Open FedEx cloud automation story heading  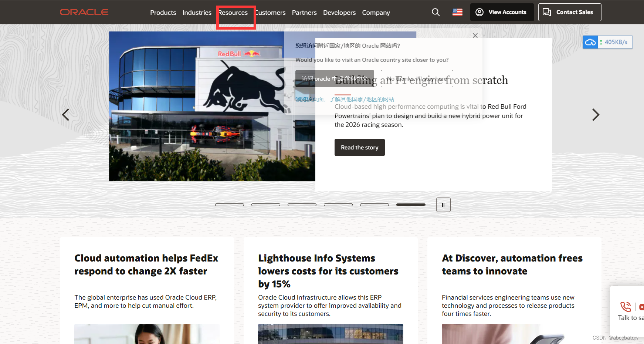click(146, 264)
